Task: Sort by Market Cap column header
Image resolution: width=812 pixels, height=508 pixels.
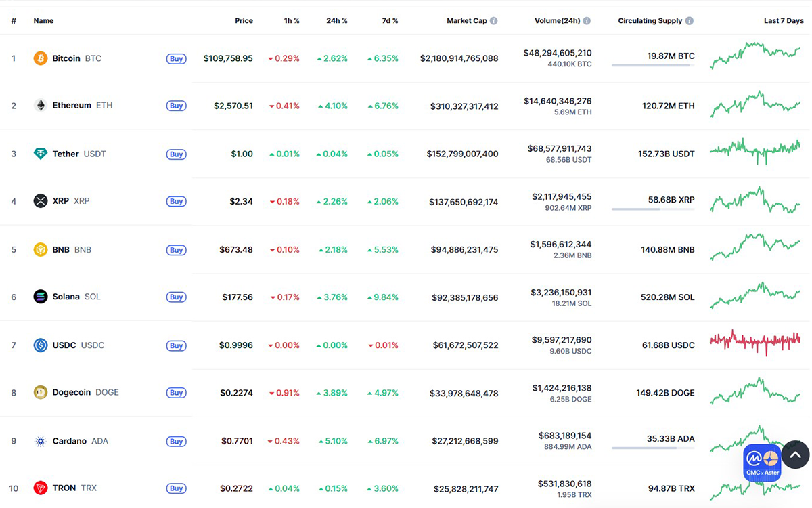Action: (467, 21)
